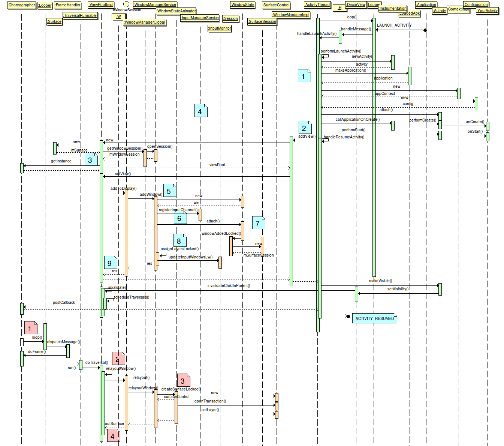Select the IWindowSession interface circle
This screenshot has height=446, width=504.
[126, 5]
